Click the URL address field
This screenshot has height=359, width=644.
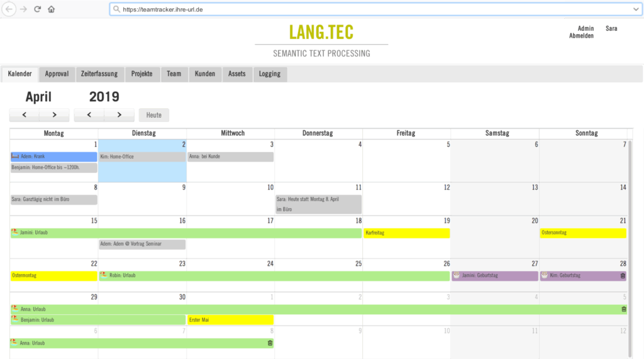click(371, 9)
